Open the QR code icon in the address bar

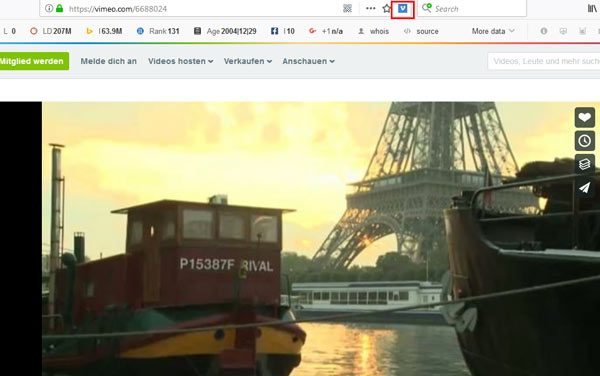(x=347, y=8)
